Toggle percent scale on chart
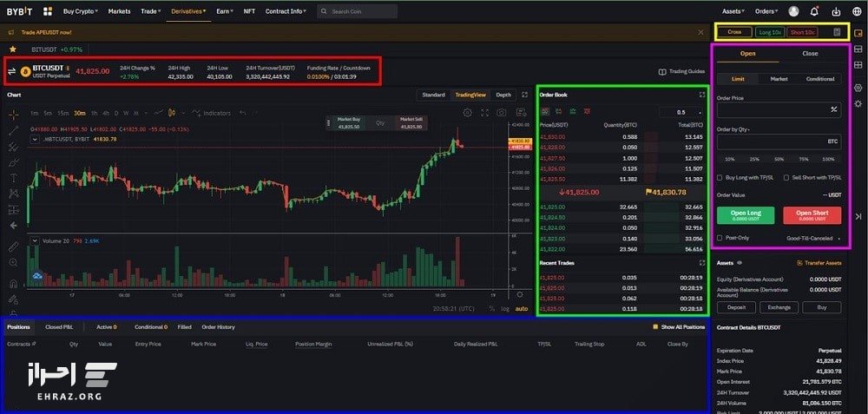Viewport: 868px width, 414px height. point(491,309)
